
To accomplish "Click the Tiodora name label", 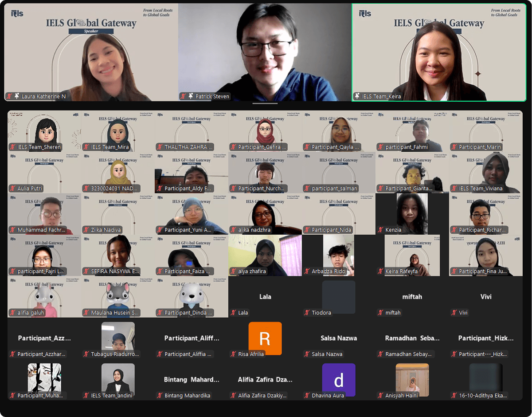I will coord(321,313).
